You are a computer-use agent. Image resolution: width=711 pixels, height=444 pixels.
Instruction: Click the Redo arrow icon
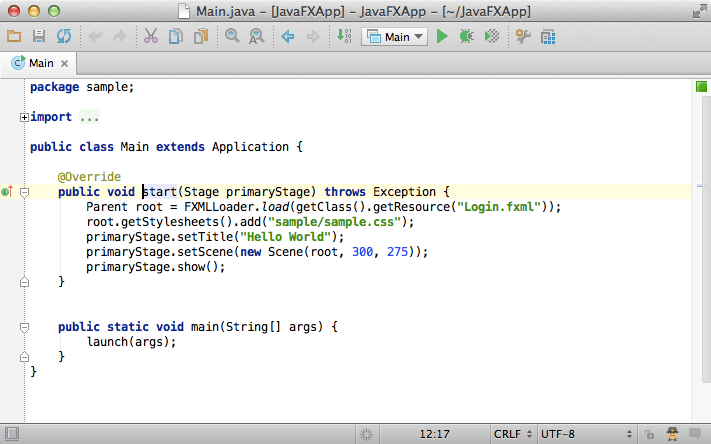click(x=120, y=36)
